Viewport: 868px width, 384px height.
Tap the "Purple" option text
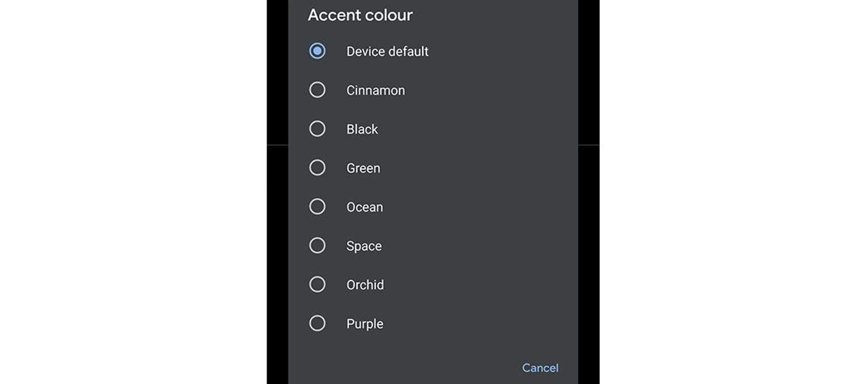pyautogui.click(x=365, y=324)
